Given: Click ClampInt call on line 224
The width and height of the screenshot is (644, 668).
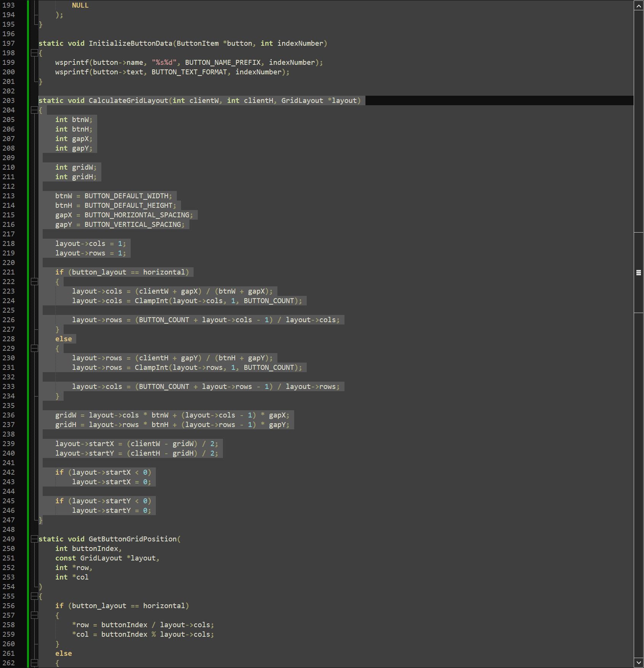Looking at the screenshot, I should 151,301.
